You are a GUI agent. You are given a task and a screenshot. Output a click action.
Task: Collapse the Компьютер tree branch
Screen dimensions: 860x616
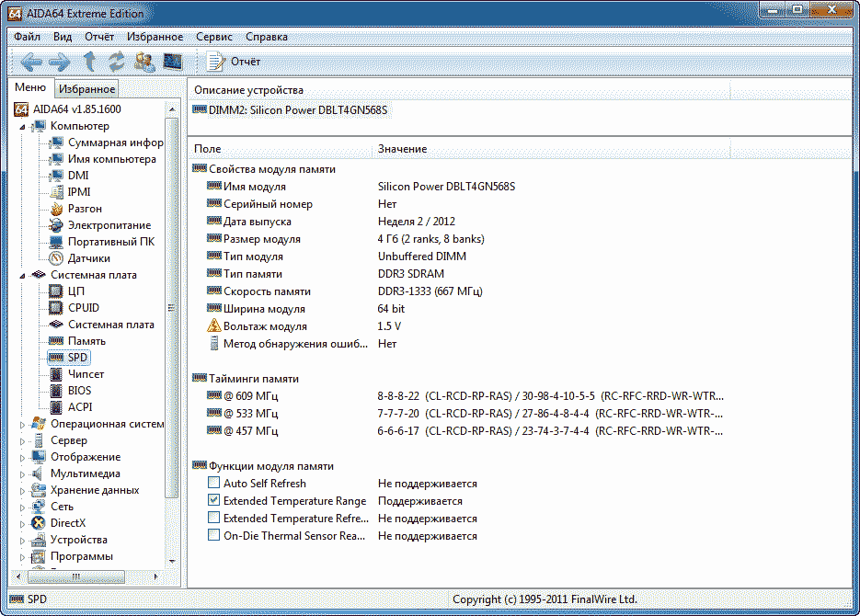(x=22, y=127)
